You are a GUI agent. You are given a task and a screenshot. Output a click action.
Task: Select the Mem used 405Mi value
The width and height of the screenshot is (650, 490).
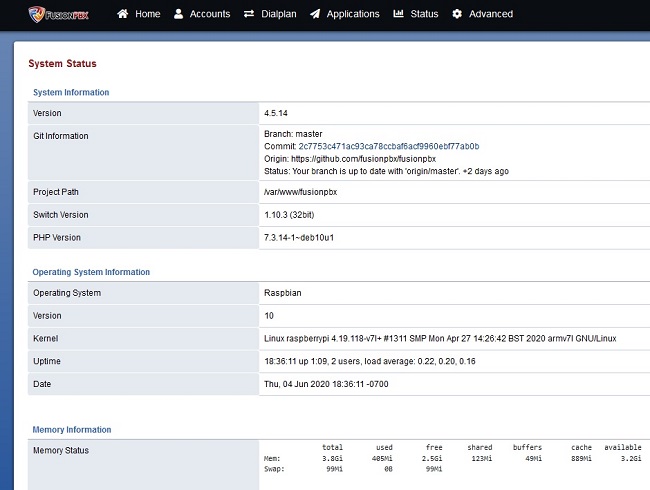click(382, 458)
